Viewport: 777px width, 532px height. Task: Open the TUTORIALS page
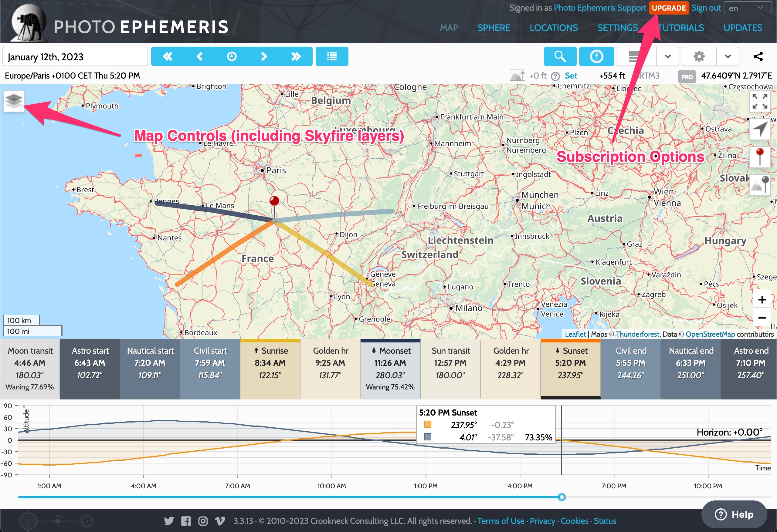[x=681, y=28]
